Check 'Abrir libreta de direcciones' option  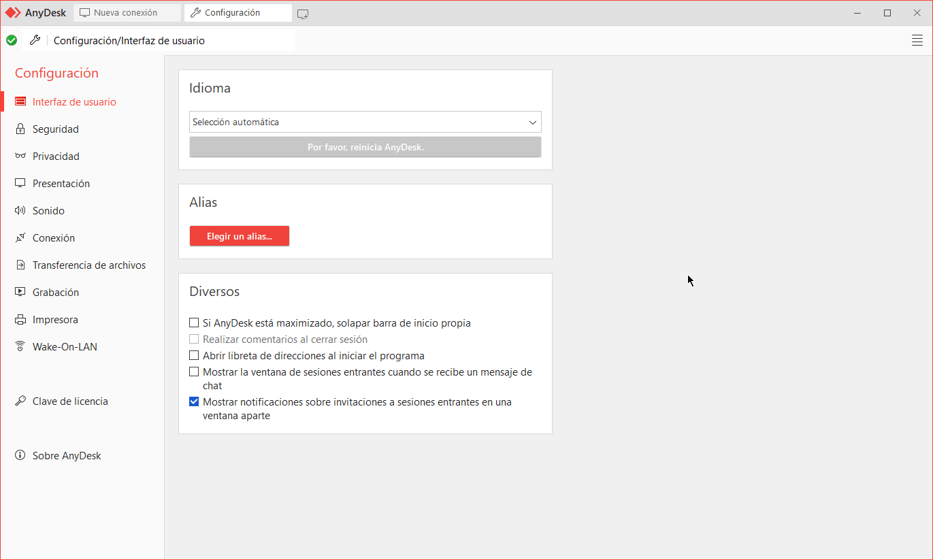point(194,356)
